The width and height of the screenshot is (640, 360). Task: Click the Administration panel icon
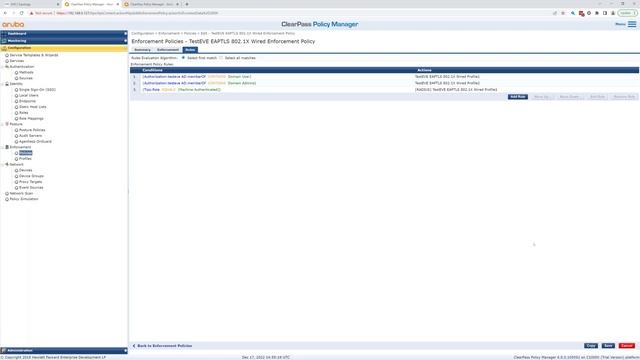point(4,351)
